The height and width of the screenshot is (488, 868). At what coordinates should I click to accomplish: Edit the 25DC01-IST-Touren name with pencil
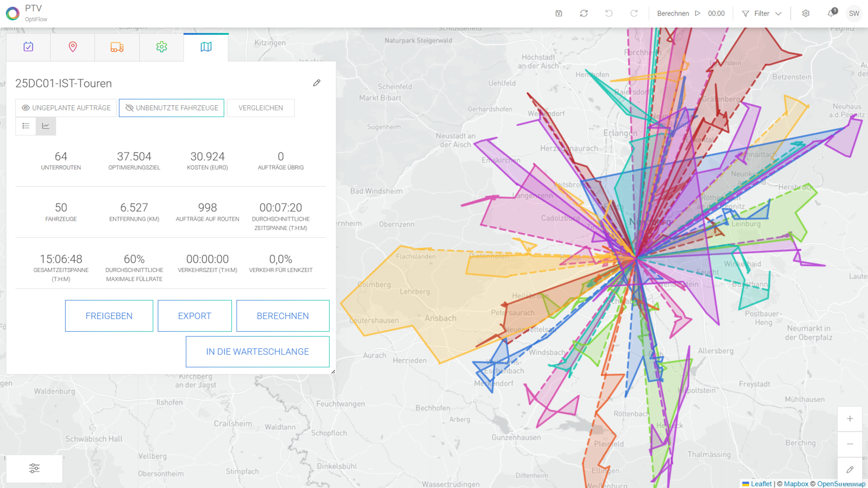(317, 83)
